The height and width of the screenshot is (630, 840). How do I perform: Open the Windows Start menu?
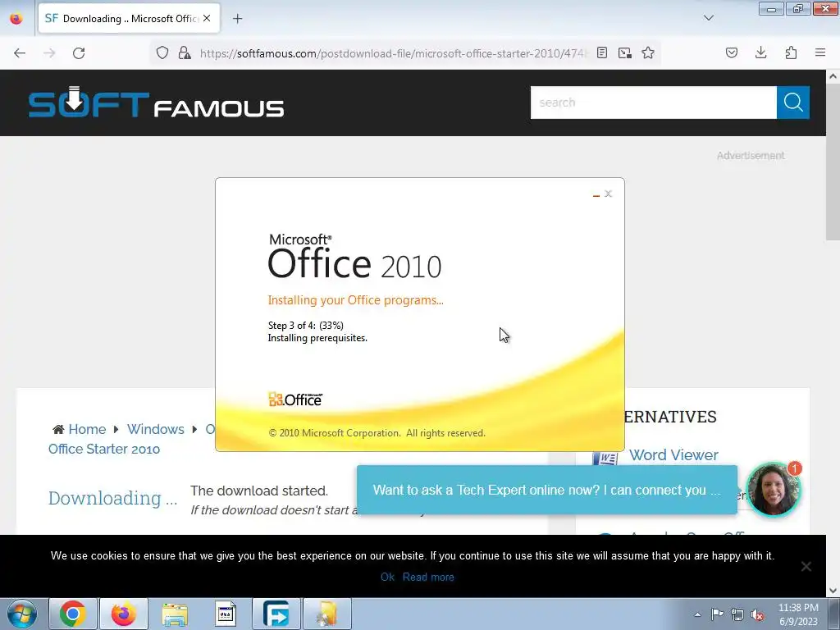click(22, 614)
